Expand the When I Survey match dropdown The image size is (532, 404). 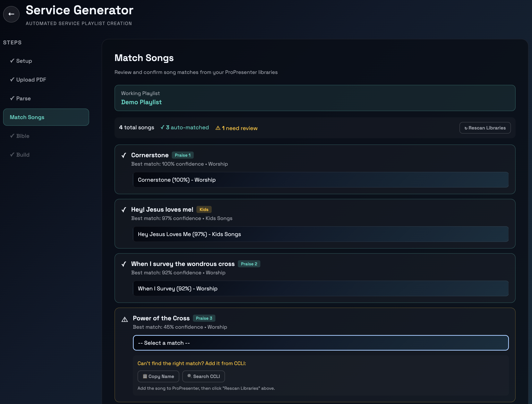[321, 288]
